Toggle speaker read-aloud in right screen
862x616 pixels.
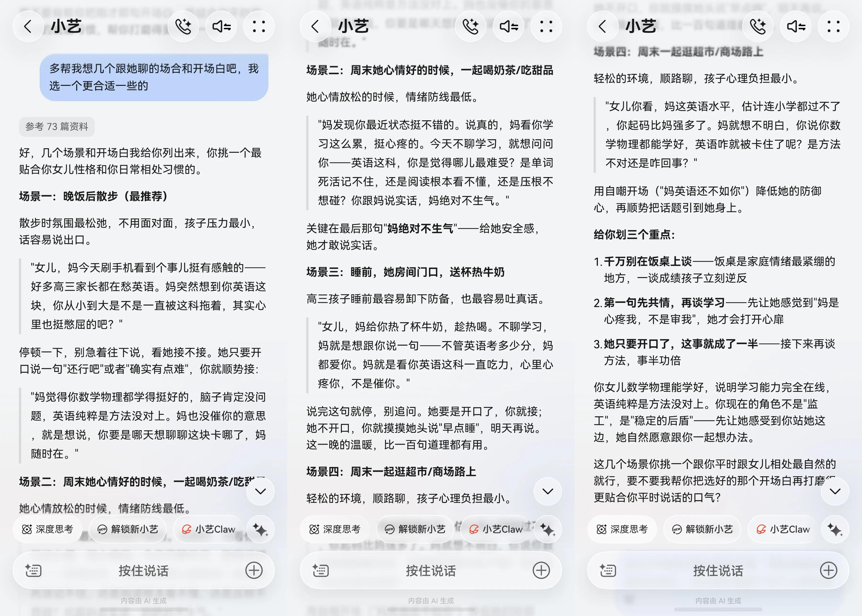pos(796,27)
